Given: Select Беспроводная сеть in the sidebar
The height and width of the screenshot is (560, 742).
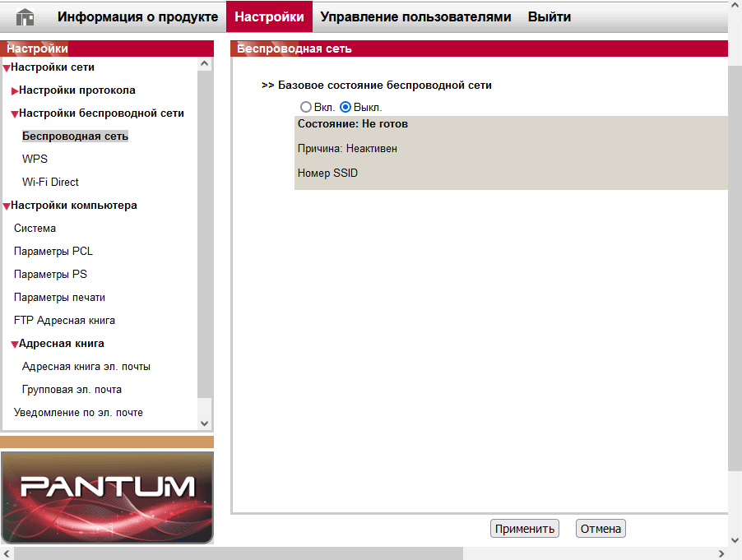Looking at the screenshot, I should pos(75,137).
